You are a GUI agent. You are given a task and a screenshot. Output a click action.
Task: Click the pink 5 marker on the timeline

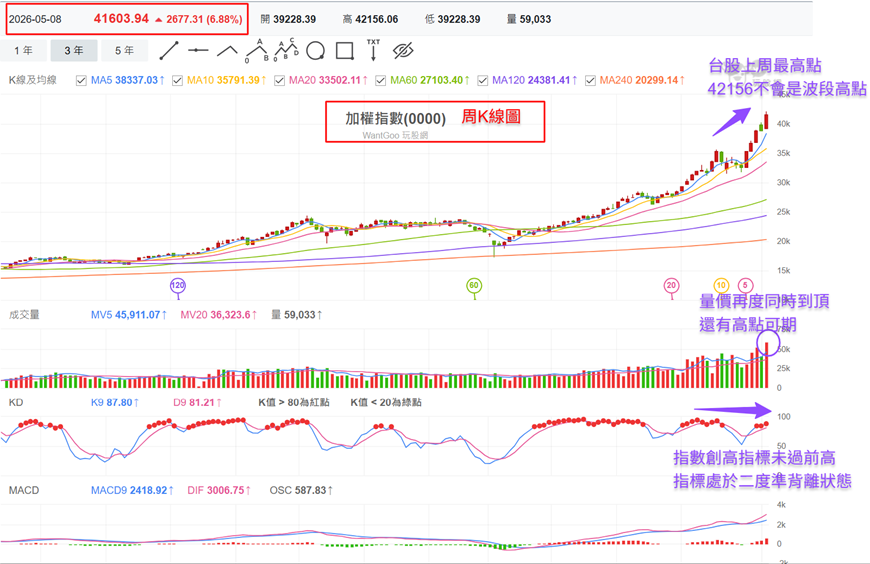[745, 285]
